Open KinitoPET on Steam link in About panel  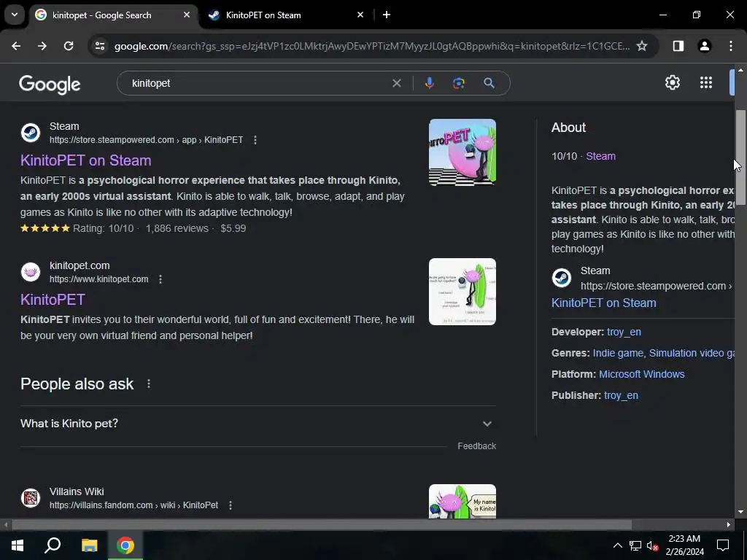pos(603,303)
